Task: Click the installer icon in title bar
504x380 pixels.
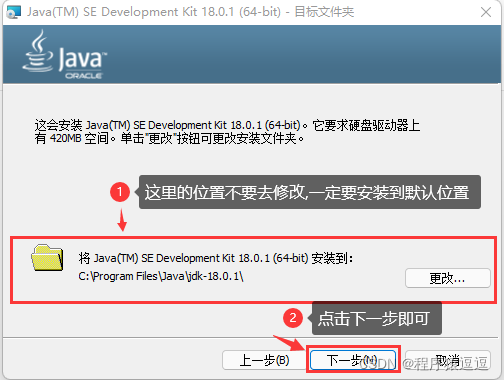Action: 14,12
